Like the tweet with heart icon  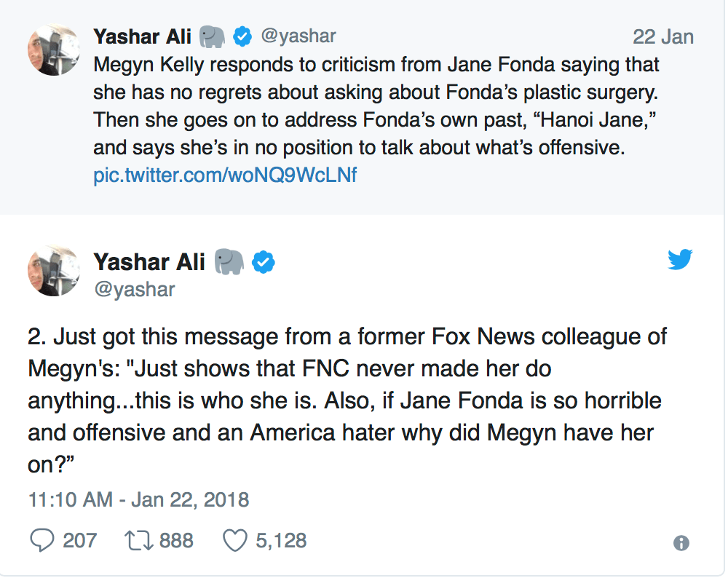pos(235,540)
